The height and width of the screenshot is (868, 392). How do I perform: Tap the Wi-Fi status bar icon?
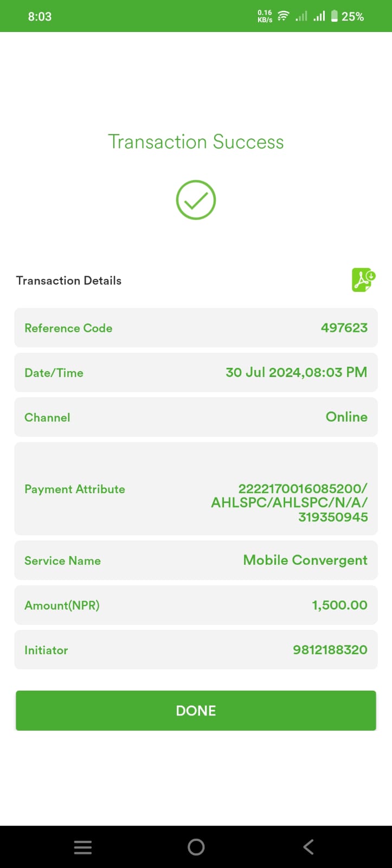point(283,16)
